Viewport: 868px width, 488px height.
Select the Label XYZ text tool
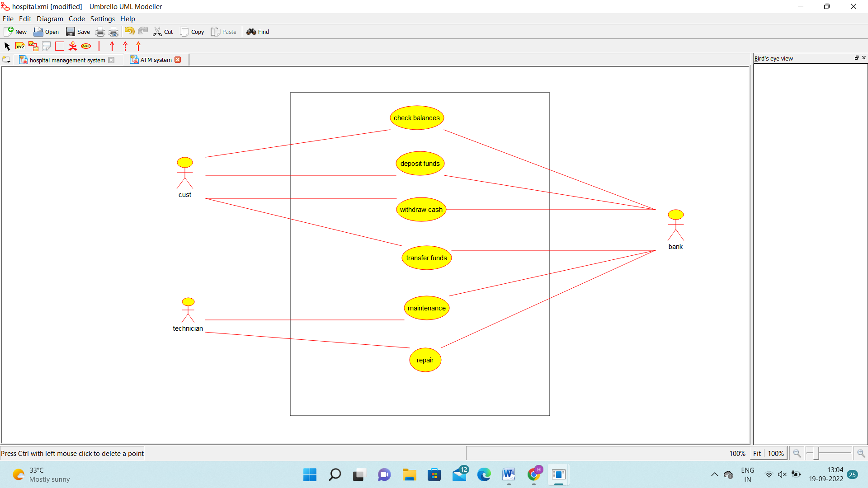[x=20, y=46]
